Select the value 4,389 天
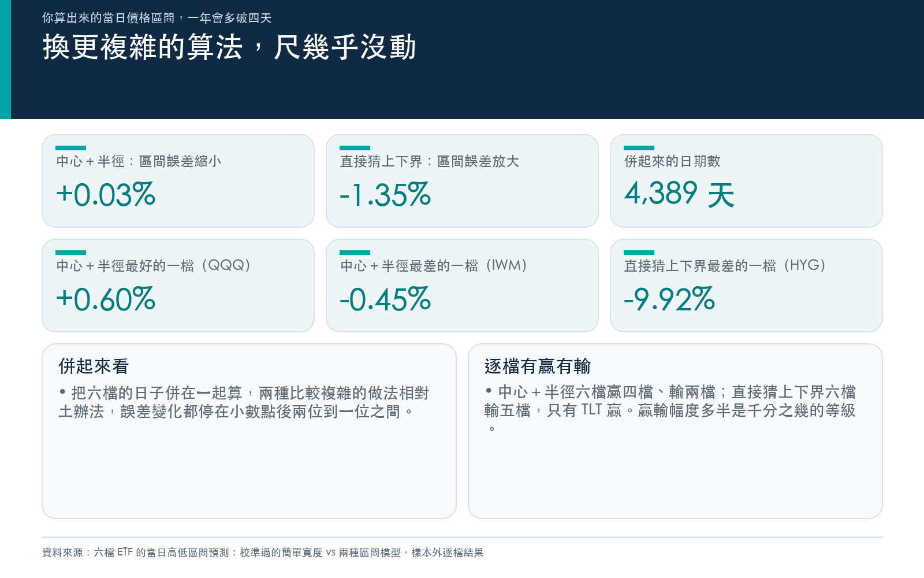Image resolution: width=924 pixels, height=578 pixels. tap(679, 194)
